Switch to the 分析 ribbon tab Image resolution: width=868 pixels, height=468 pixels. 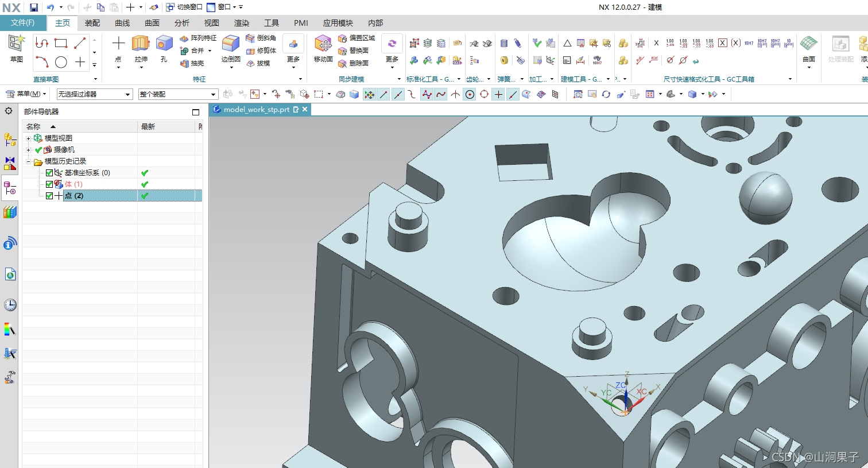point(182,23)
